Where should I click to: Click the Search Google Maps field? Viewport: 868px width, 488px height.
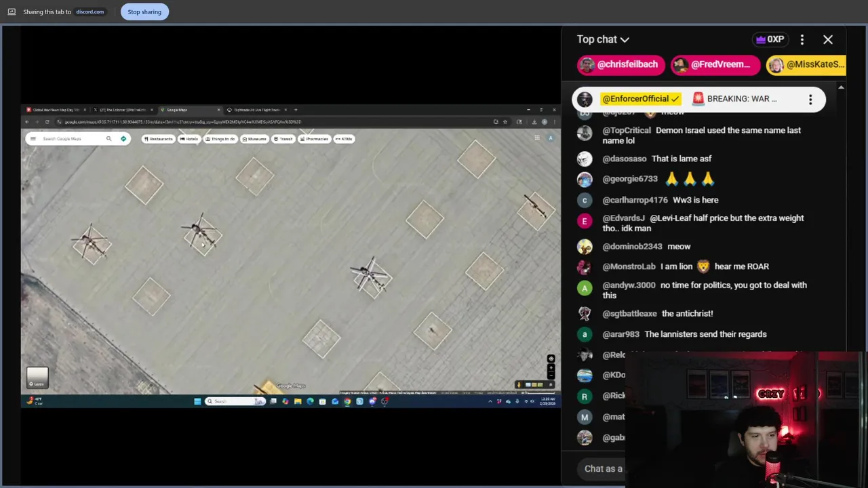coord(71,139)
